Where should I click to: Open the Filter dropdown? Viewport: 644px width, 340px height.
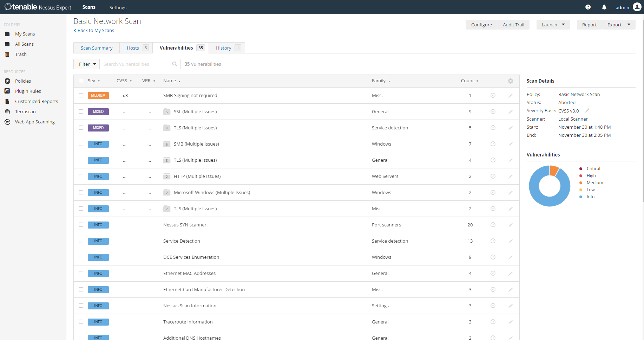click(87, 64)
